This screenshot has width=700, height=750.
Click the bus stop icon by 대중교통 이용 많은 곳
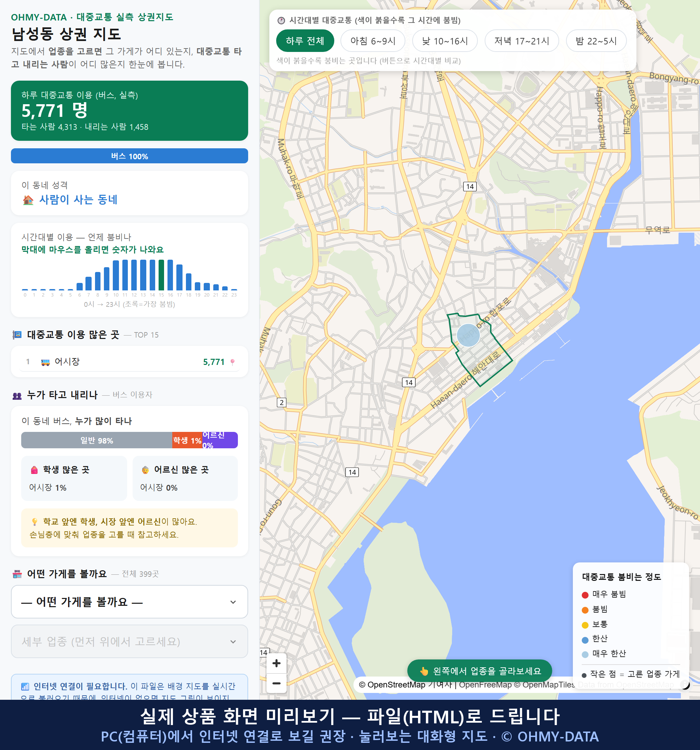coord(17,335)
